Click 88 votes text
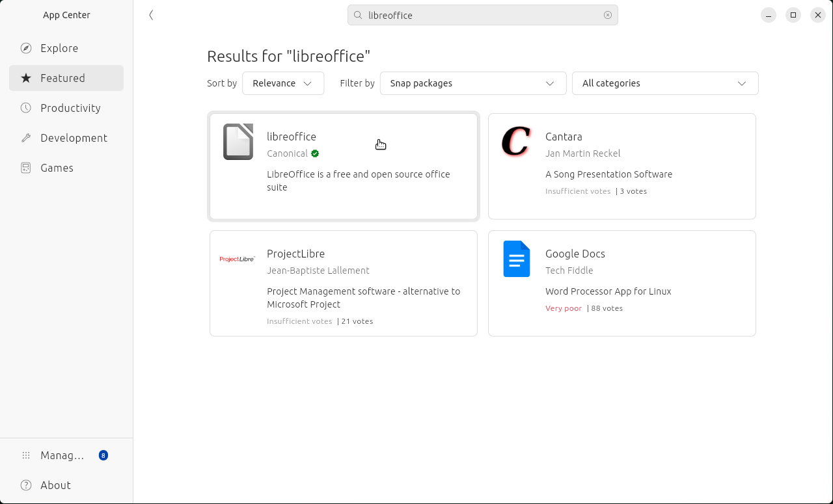Image resolution: width=833 pixels, height=504 pixels. tap(607, 308)
